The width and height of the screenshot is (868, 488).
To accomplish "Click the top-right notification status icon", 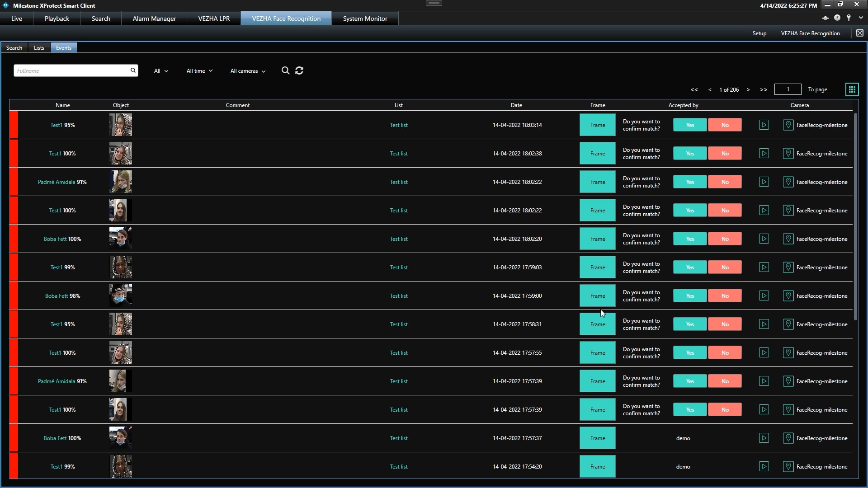I will pyautogui.click(x=825, y=18).
